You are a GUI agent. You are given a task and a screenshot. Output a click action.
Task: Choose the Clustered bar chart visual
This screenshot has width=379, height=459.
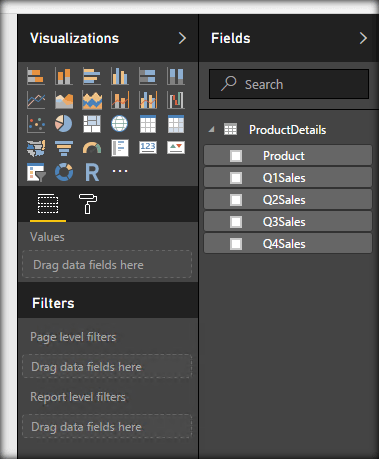92,76
